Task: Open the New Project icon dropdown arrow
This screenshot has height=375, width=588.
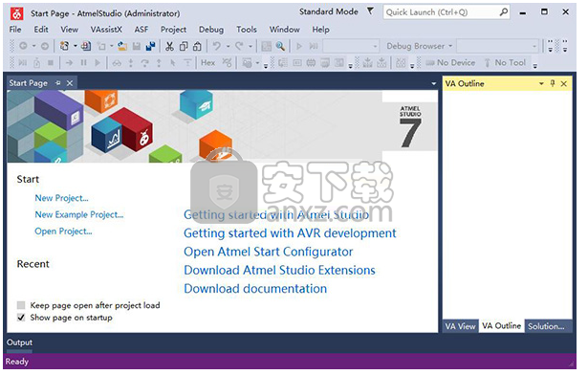Action: point(76,46)
